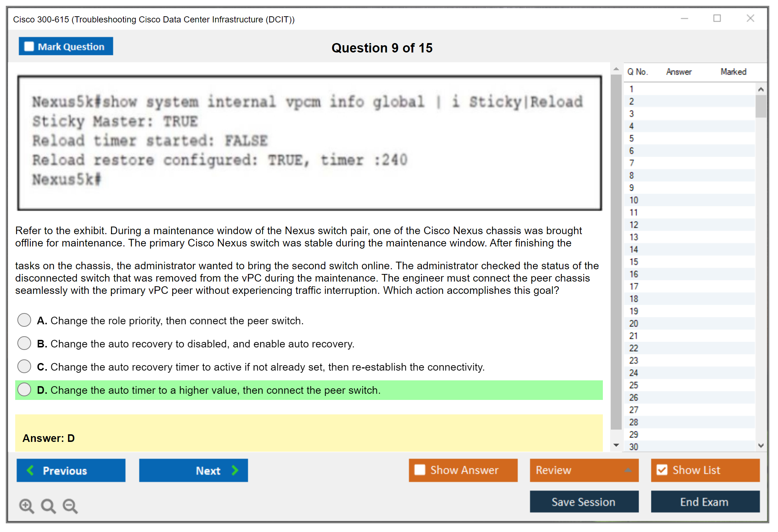Screen dimensions: 778x532
Task: Click the question list scrollbar thumb
Action: 761,106
